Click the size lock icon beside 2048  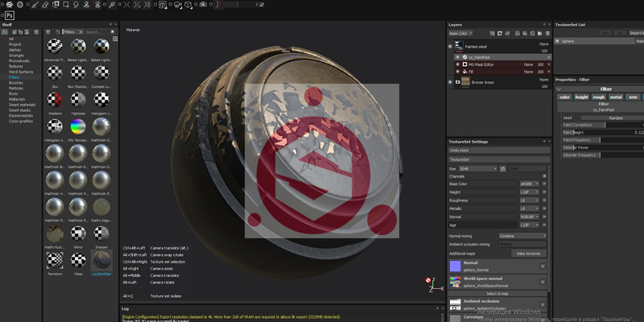point(502,169)
